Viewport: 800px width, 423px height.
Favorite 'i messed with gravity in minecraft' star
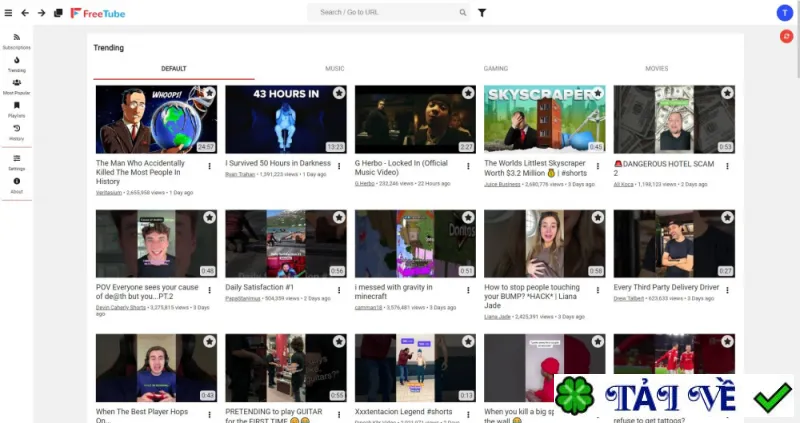pos(468,217)
